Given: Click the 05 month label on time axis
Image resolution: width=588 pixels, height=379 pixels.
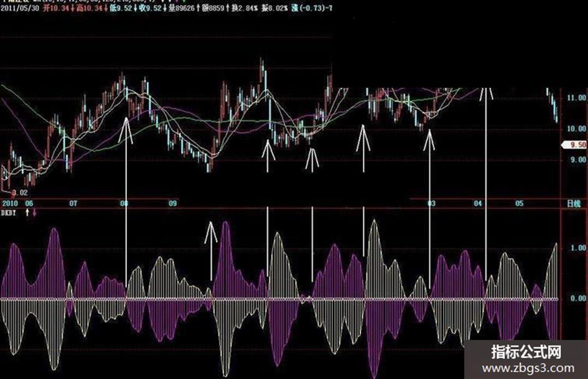Looking at the screenshot, I should 519,203.
